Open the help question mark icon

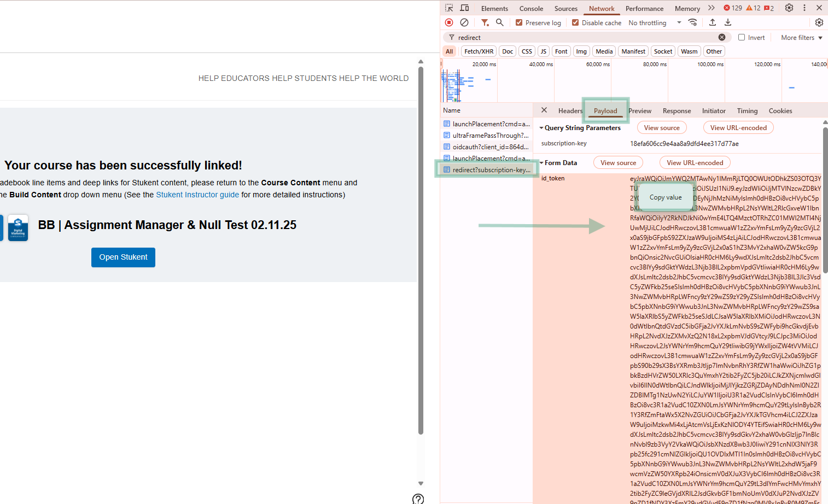[x=418, y=499]
